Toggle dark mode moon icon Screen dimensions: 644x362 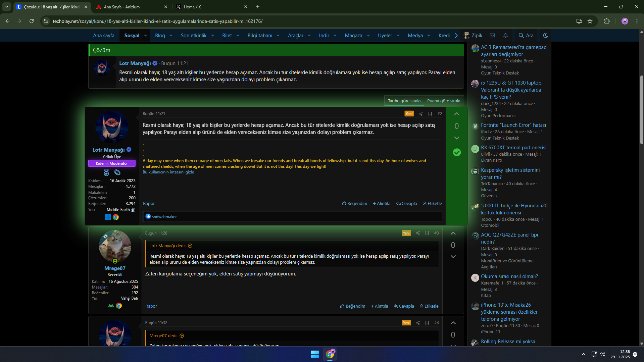[545, 35]
